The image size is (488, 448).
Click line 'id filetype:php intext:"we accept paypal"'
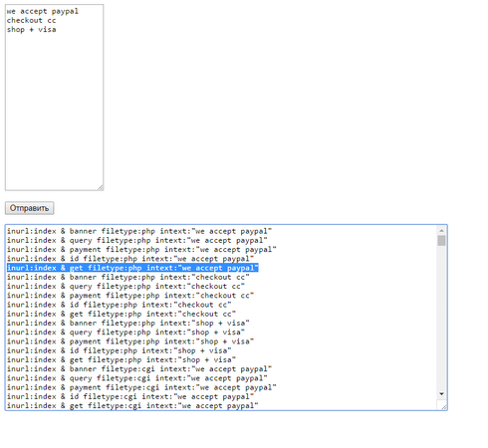(x=130, y=259)
